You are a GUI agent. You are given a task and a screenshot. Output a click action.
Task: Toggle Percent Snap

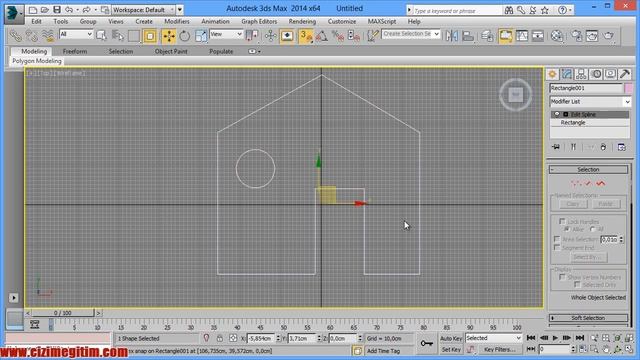click(x=338, y=36)
